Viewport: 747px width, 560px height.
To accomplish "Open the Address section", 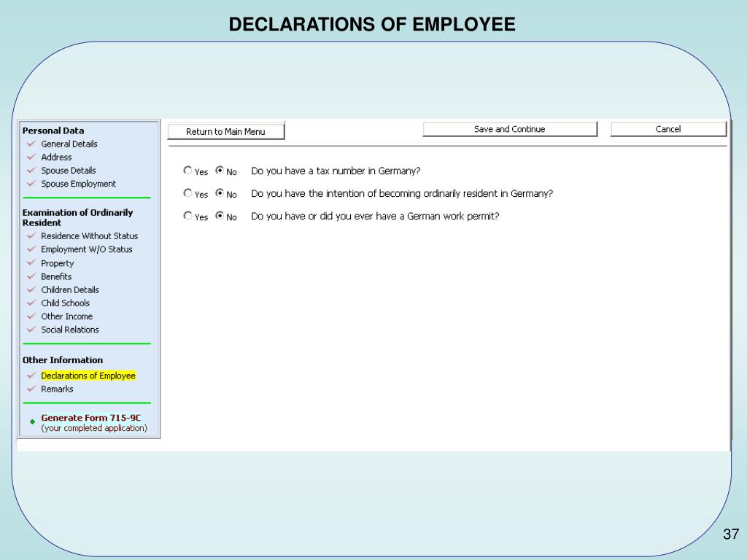I will pos(56,157).
